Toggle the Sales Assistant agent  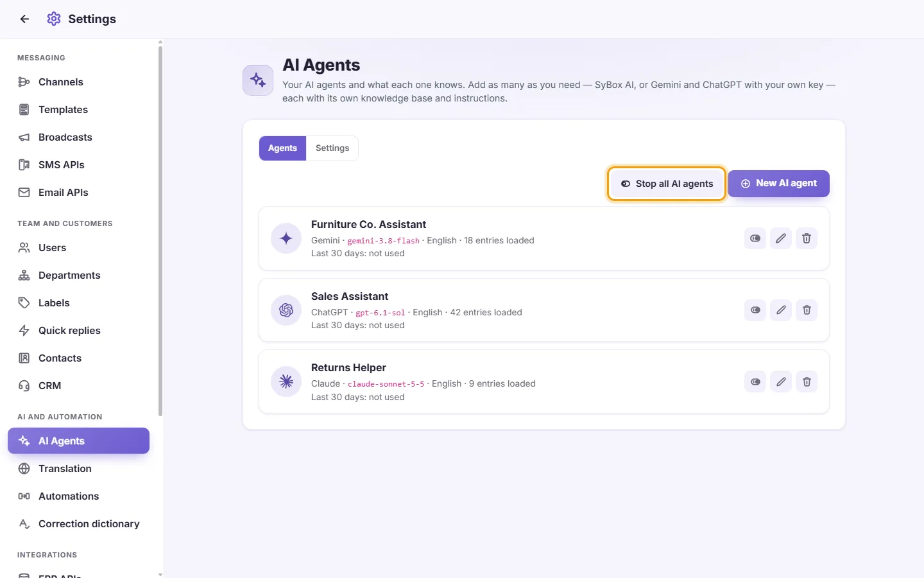755,310
